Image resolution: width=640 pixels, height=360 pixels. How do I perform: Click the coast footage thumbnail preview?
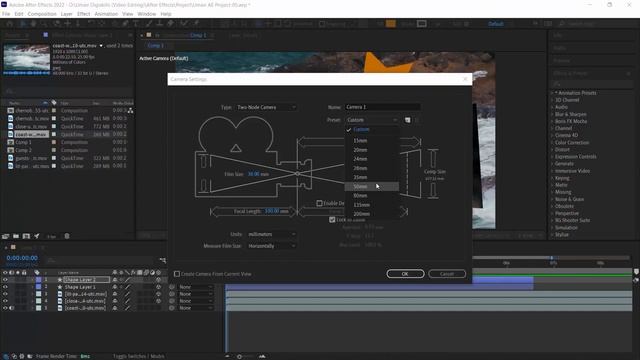click(x=27, y=59)
